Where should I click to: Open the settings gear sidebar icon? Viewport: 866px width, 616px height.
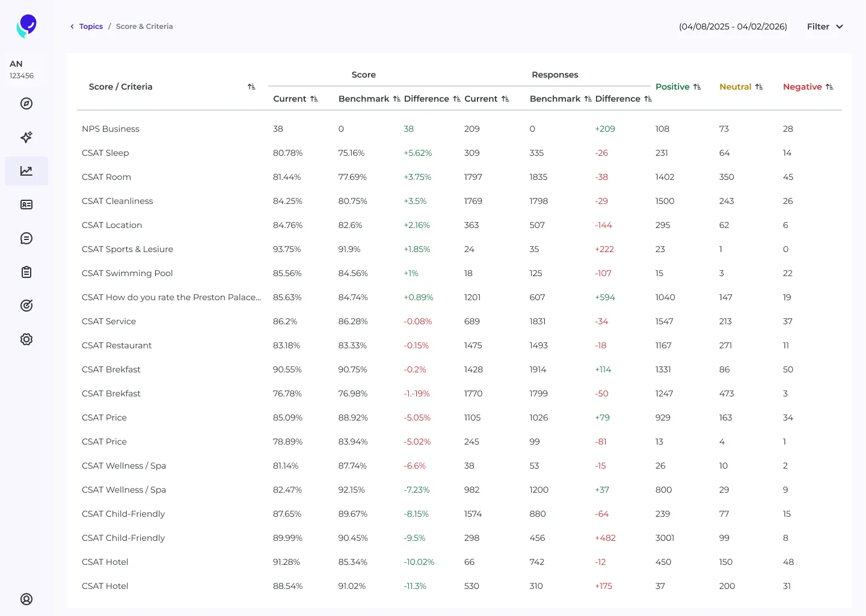coord(26,339)
